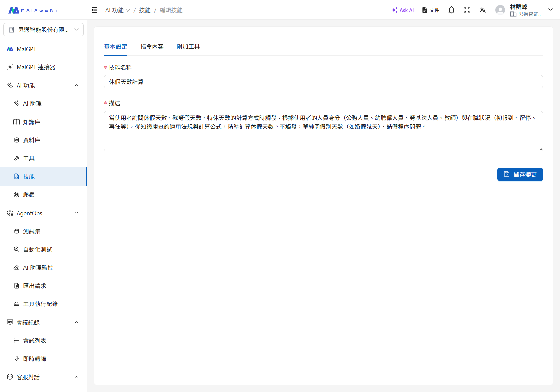Click the MaiAgent logo
Screen dimensions: 560x392
(33, 10)
